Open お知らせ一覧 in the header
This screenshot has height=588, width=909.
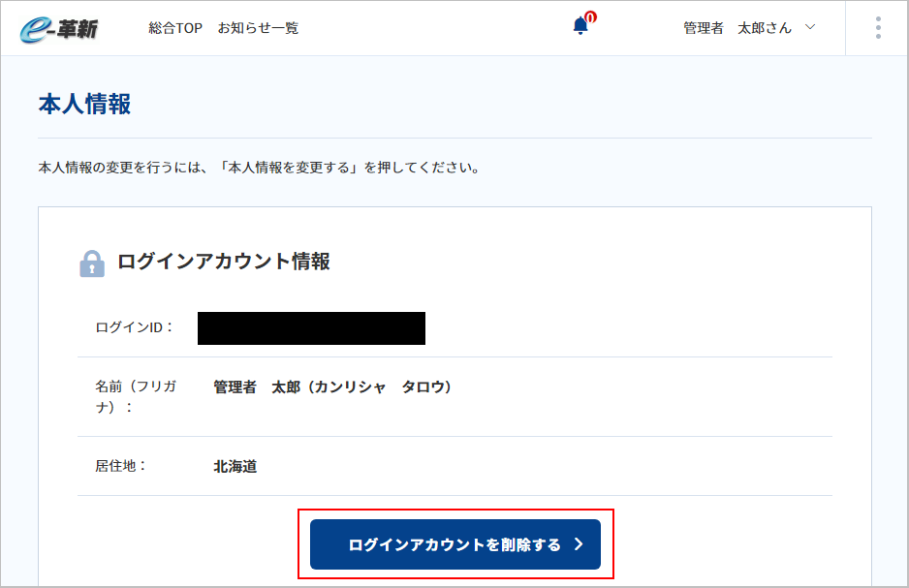258,28
